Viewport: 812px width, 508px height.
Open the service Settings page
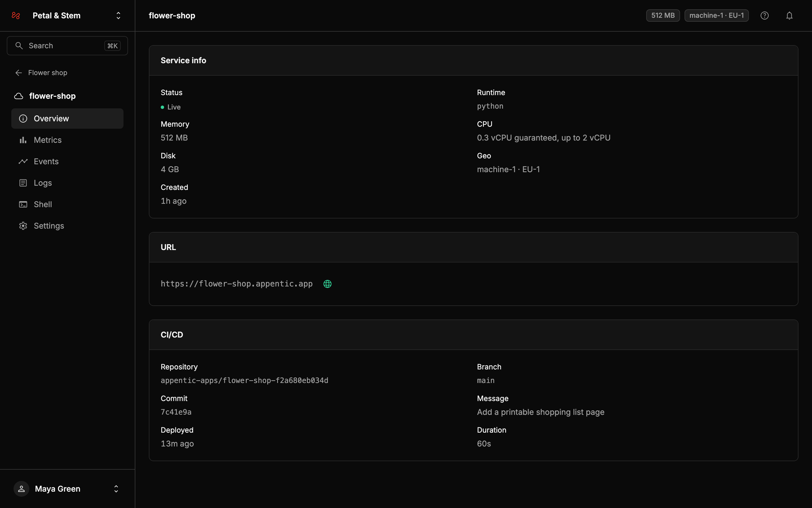[x=67, y=226]
